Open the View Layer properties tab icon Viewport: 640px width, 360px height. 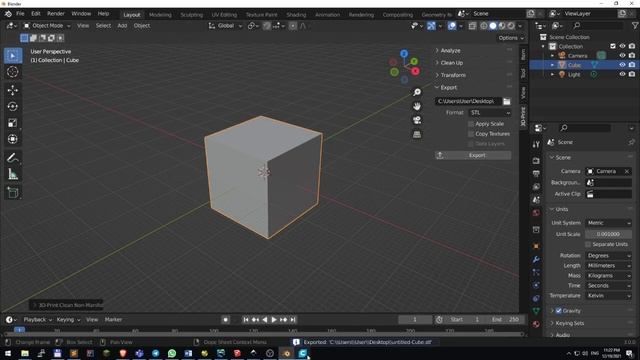click(536, 187)
